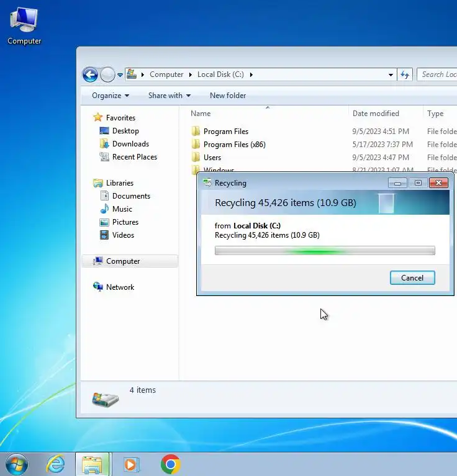457x476 pixels.
Task: Click the Forward navigation arrow in Explorer
Action: click(107, 74)
